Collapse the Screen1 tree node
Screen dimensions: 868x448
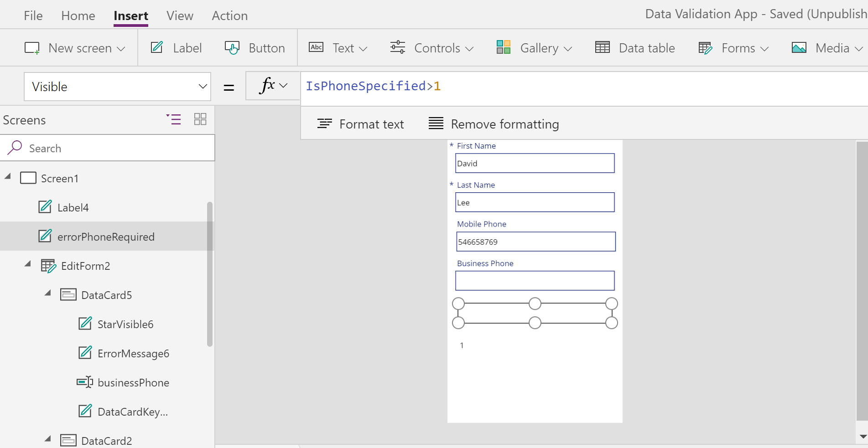click(x=8, y=177)
